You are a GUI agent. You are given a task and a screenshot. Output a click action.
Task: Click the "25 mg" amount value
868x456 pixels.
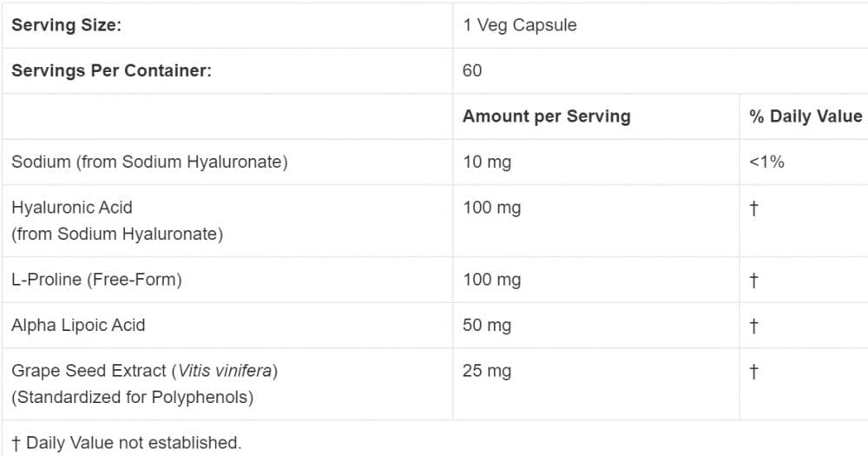(x=487, y=371)
